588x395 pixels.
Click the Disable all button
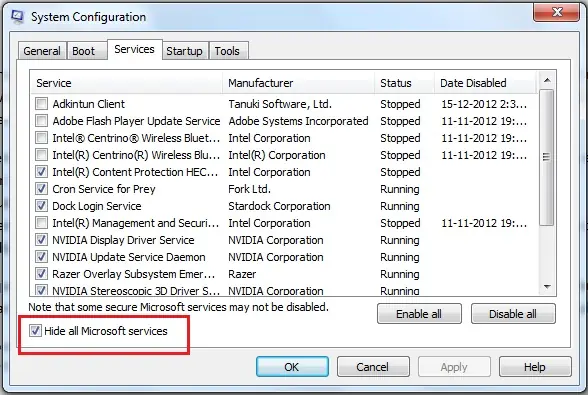click(513, 314)
